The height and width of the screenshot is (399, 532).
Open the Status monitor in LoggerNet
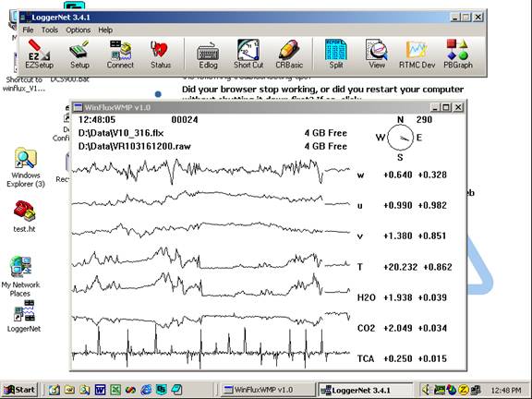[161, 54]
